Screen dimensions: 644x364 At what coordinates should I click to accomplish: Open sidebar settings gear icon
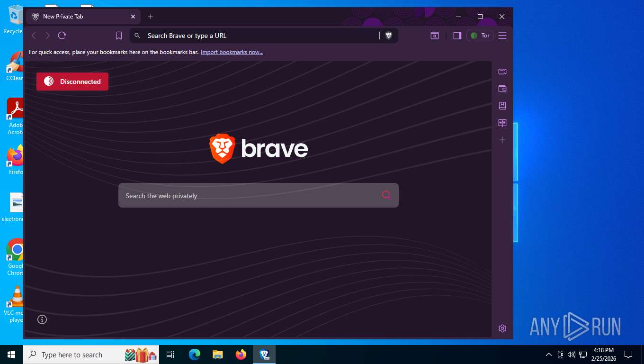[502, 328]
